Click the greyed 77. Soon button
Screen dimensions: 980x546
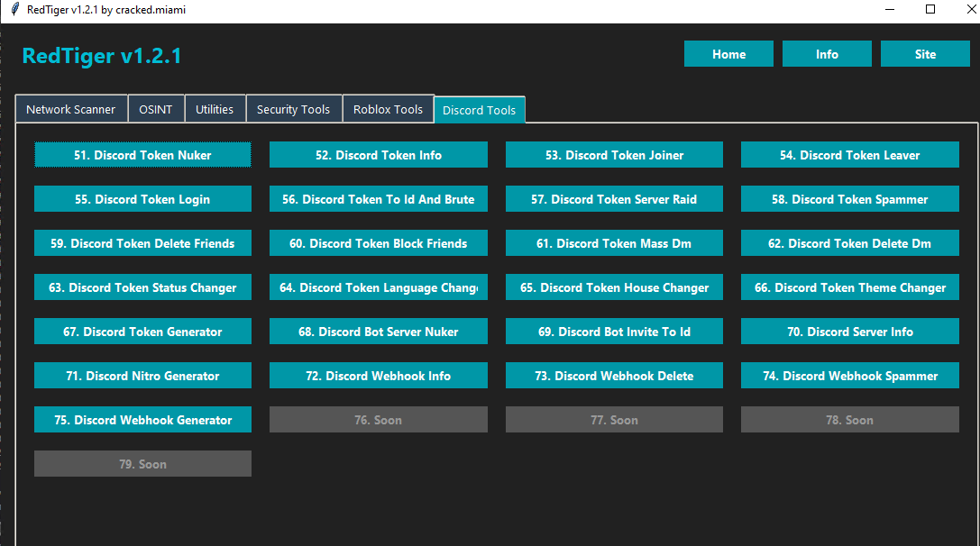(x=614, y=420)
